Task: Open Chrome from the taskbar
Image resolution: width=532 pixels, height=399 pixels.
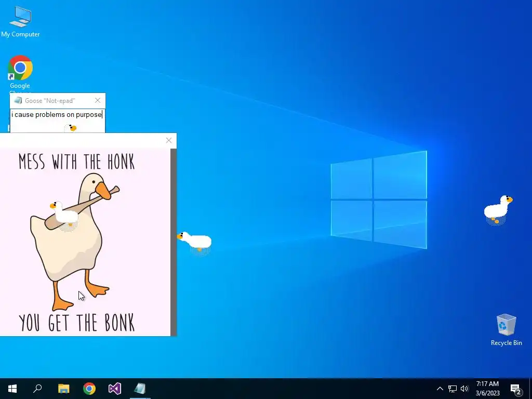Action: 89,389
